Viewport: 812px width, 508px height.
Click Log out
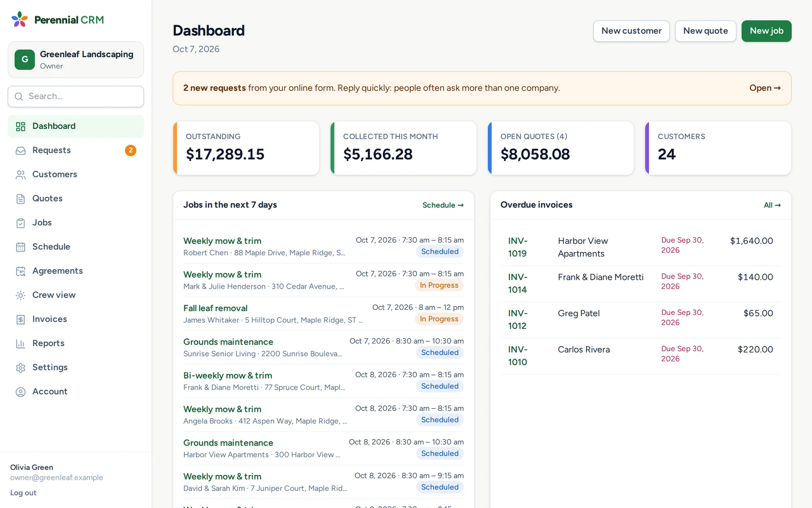point(23,493)
